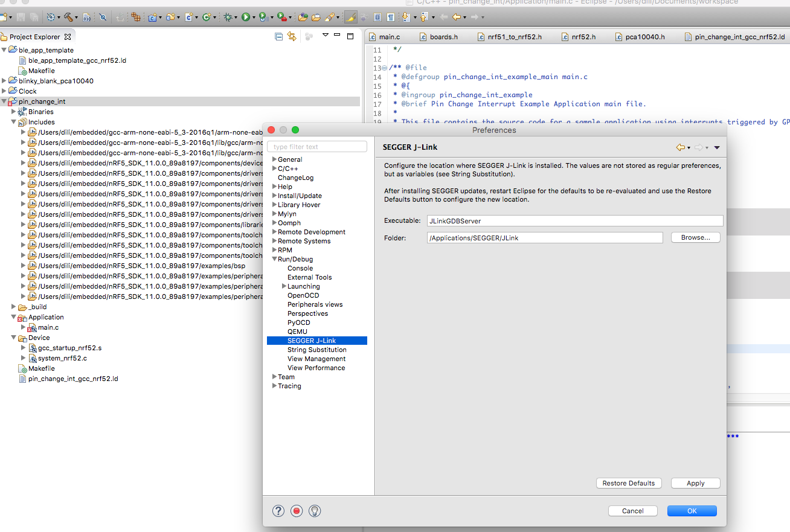Click the Show Whitespace Characters pilcrow icon

[391, 18]
